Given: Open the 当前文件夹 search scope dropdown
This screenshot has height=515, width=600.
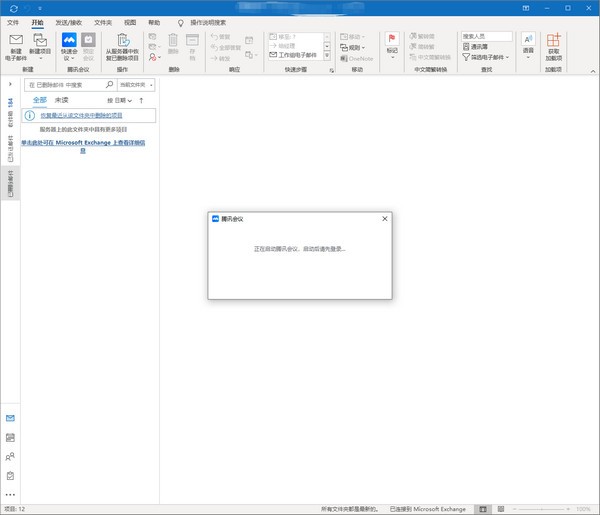Looking at the screenshot, I should point(138,85).
